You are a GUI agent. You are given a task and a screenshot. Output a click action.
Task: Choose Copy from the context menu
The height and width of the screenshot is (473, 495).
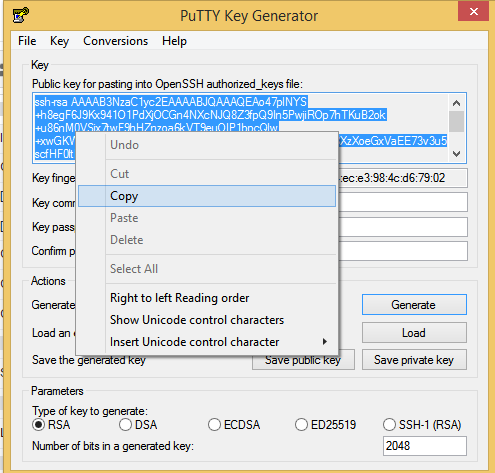coord(207,196)
